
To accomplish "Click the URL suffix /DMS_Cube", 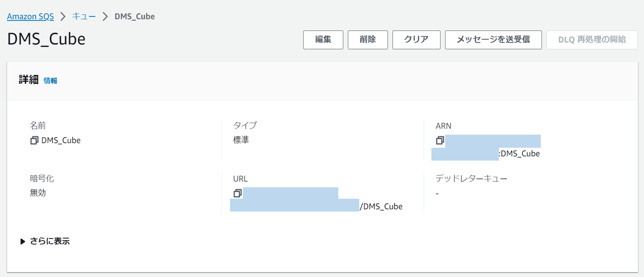I will pos(381,207).
